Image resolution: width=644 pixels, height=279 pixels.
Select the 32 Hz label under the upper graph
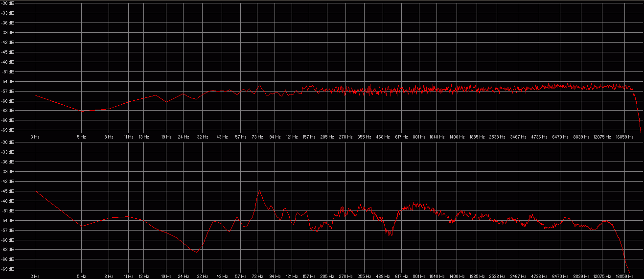pyautogui.click(x=203, y=137)
